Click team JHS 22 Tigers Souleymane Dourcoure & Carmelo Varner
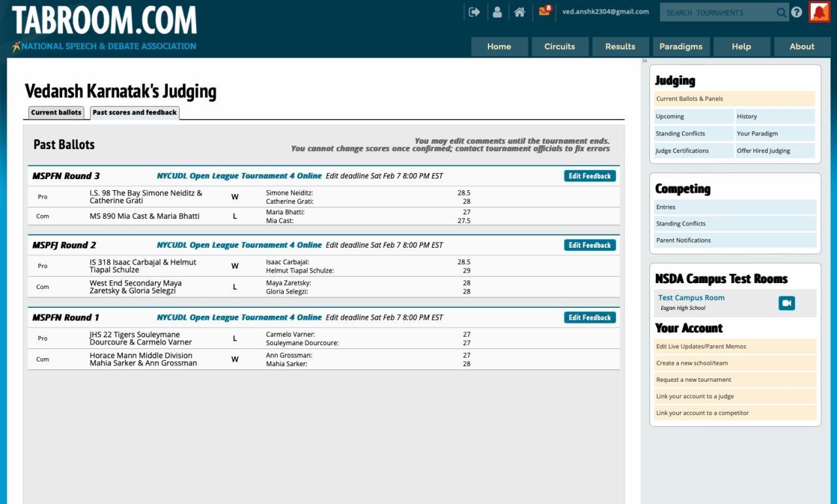 click(141, 338)
